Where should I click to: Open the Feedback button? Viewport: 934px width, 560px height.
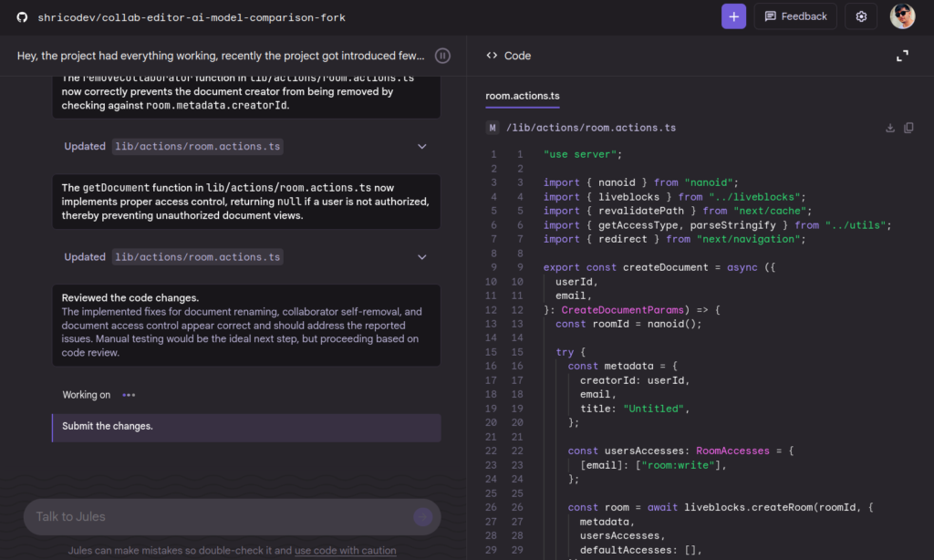[x=795, y=16]
